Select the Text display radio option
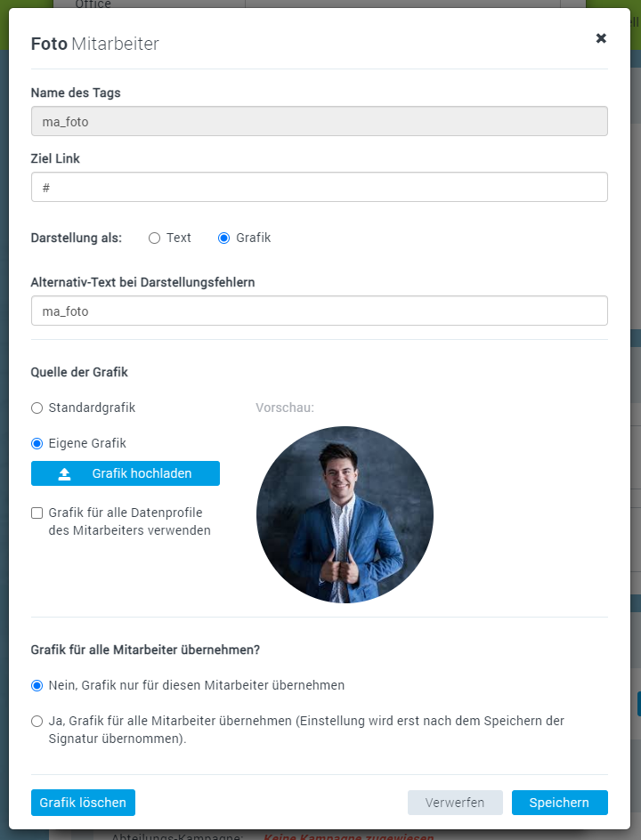Viewport: 641px width, 840px height. point(154,238)
